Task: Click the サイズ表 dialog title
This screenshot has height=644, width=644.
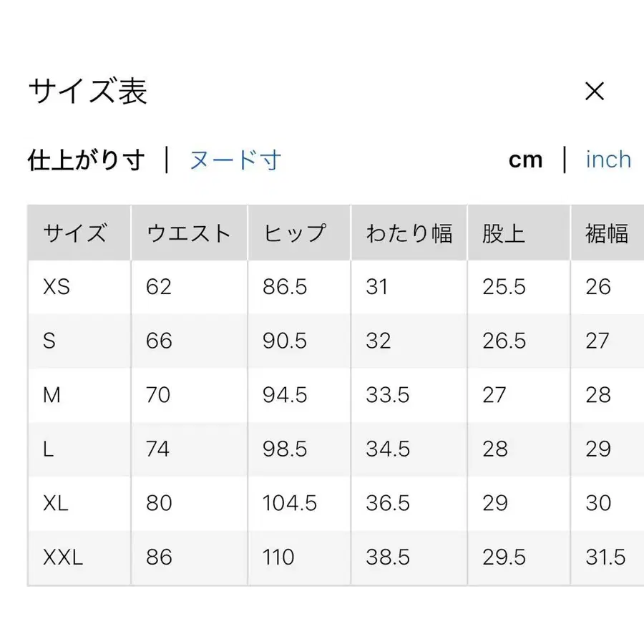Action: pyautogui.click(x=87, y=91)
